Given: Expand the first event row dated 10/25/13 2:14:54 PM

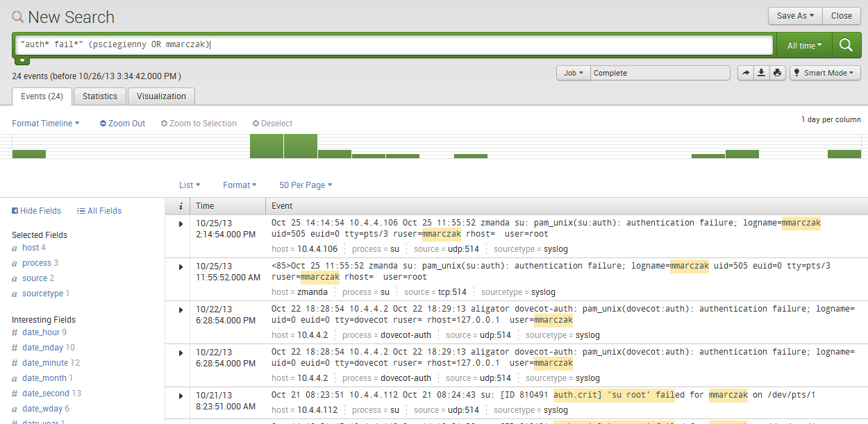Looking at the screenshot, I should pyautogui.click(x=181, y=223).
